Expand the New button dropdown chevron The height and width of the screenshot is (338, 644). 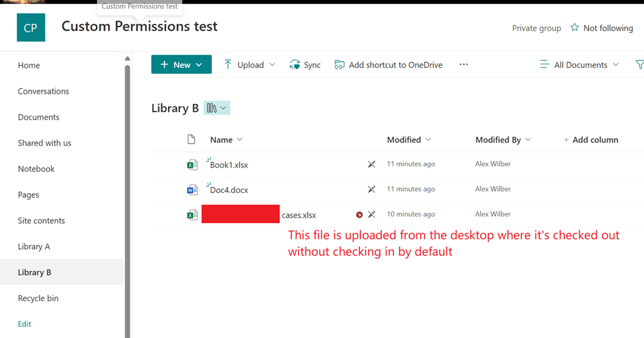199,65
